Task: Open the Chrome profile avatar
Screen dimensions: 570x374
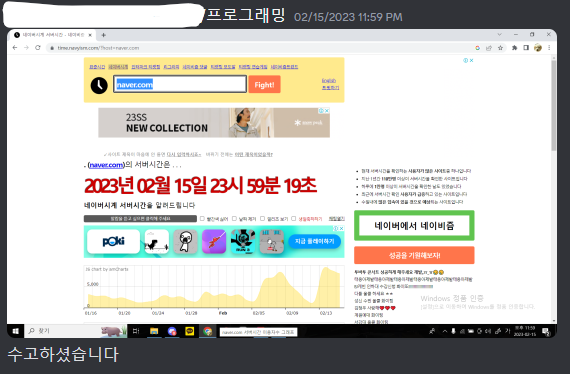Action: tap(538, 48)
